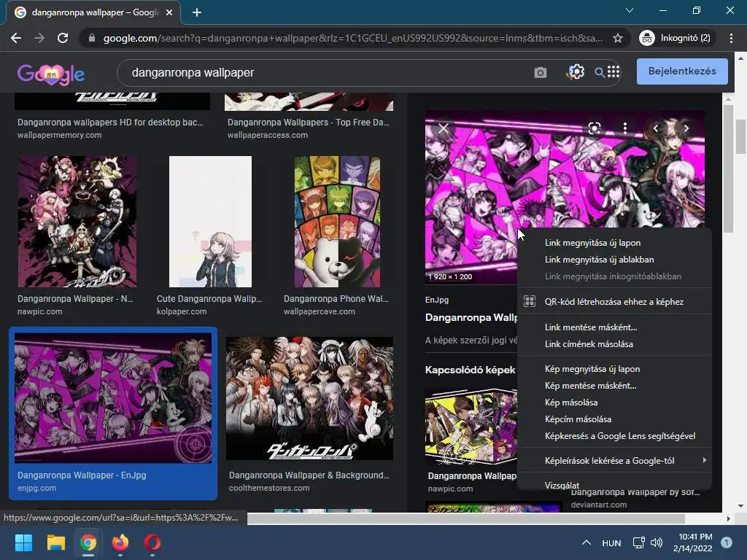Click the Google logo
The height and width of the screenshot is (560, 747).
[51, 74]
